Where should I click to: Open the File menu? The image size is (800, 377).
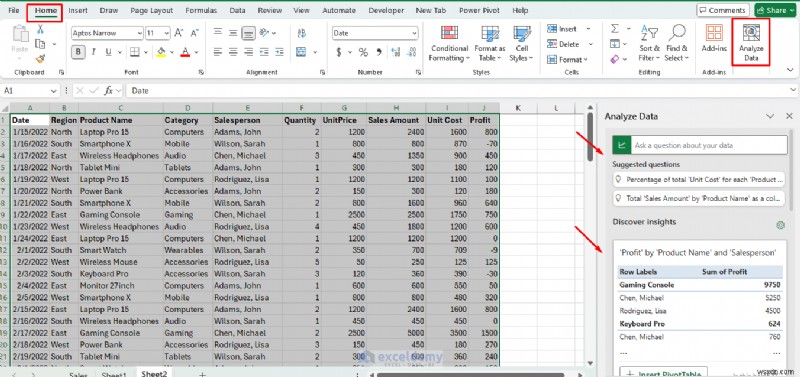click(14, 10)
